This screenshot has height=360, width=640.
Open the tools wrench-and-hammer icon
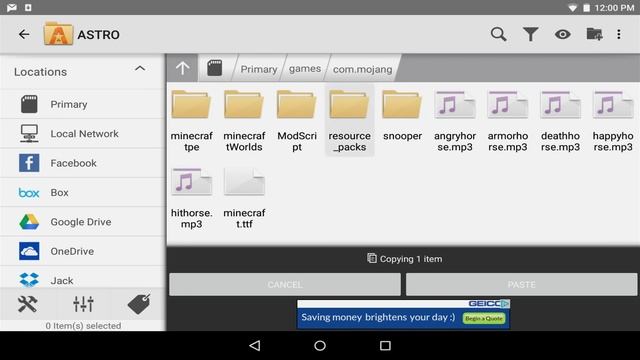28,304
